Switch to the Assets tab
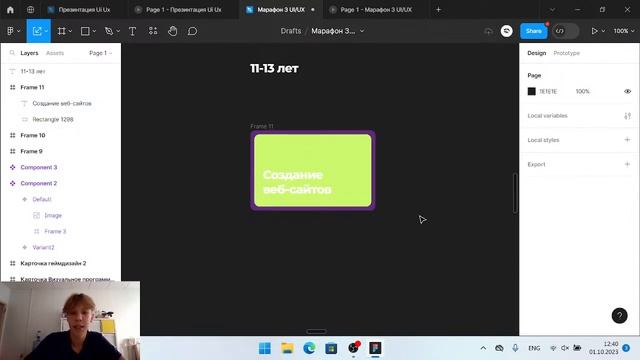Viewport: 640px width, 360px height. (x=55, y=53)
